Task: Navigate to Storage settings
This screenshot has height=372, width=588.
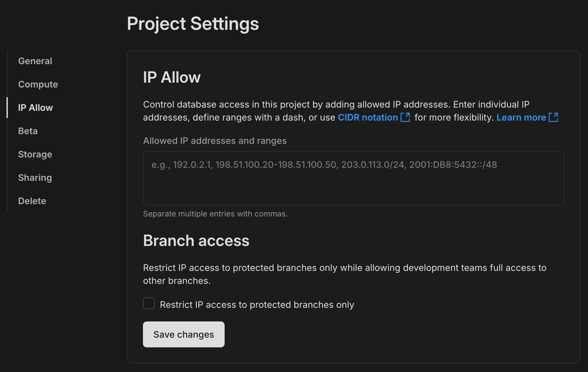Action: [x=35, y=154]
